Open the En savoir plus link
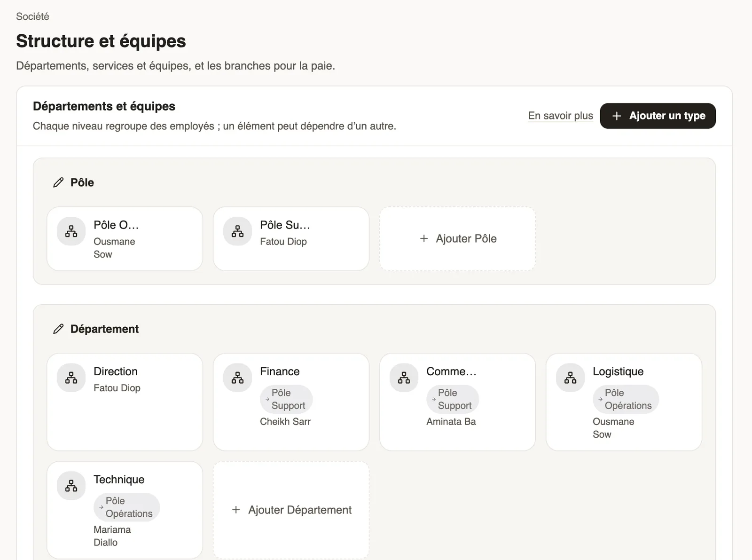This screenshot has height=560, width=752. pyautogui.click(x=560, y=116)
